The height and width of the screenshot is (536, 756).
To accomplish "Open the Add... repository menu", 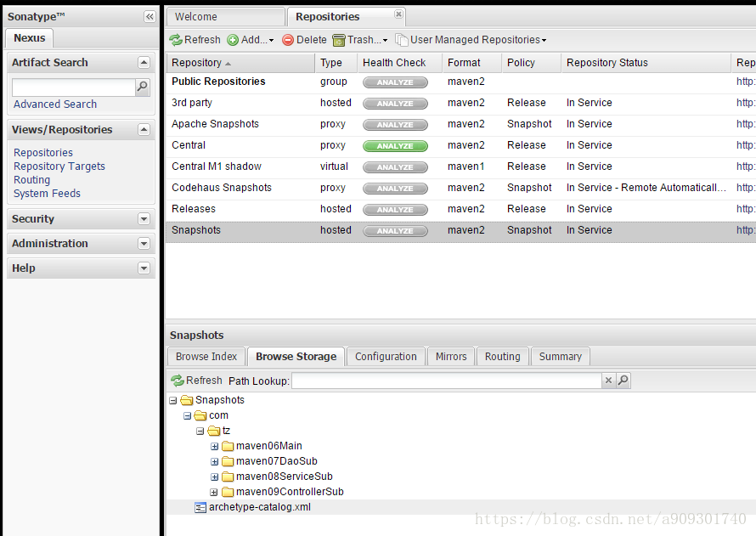I will (x=251, y=40).
